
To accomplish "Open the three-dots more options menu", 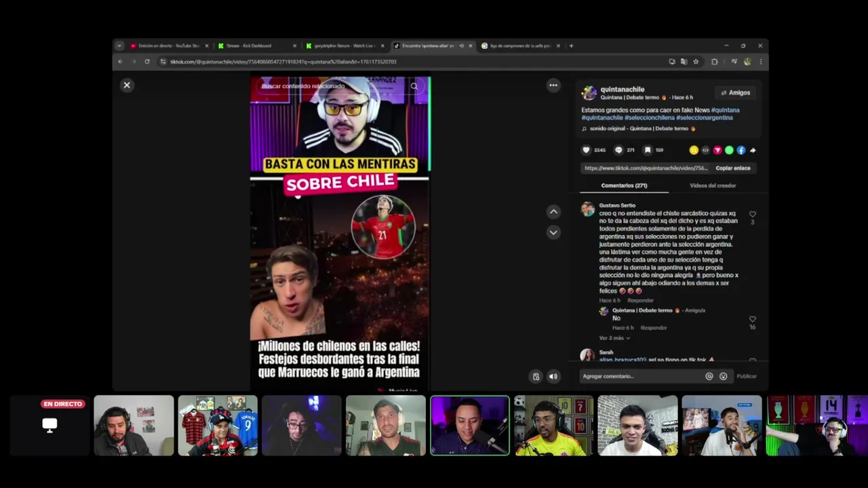I will [x=553, y=85].
